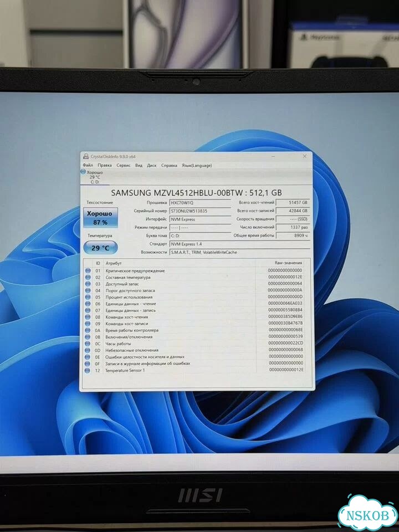Click the Число включений value 1337 раз
The height and width of the screenshot is (532, 399).
[x=293, y=227]
